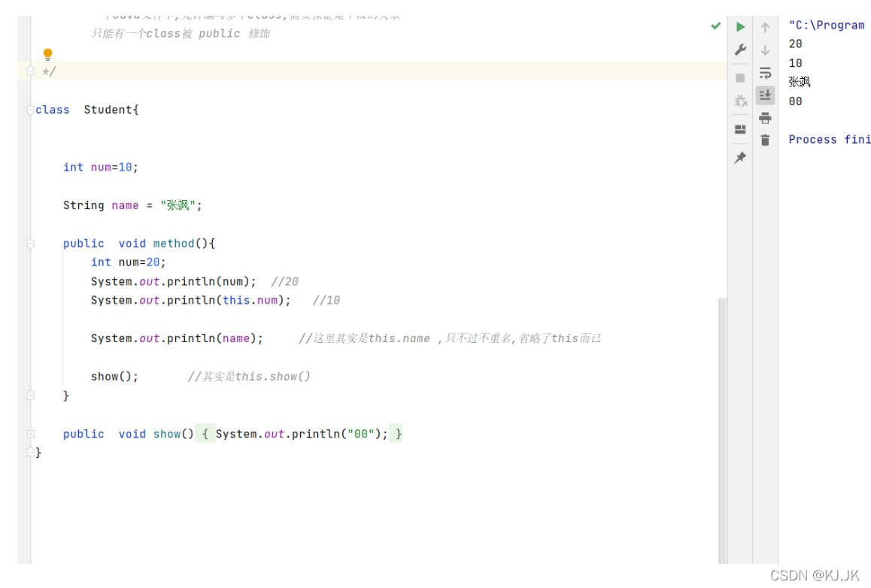
Task: Click the bug debug rerun icon
Action: (741, 101)
